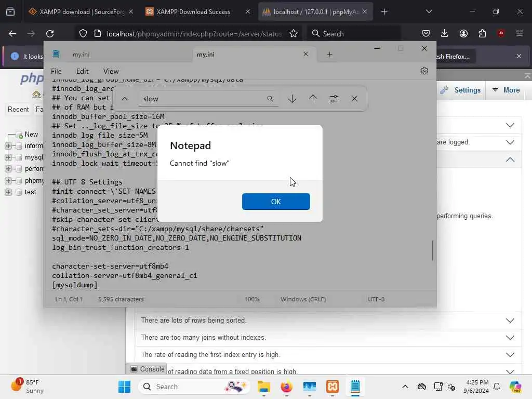Go to phpMyAdmin home icon
Screen dimensions: 532x399
click(x=36, y=95)
